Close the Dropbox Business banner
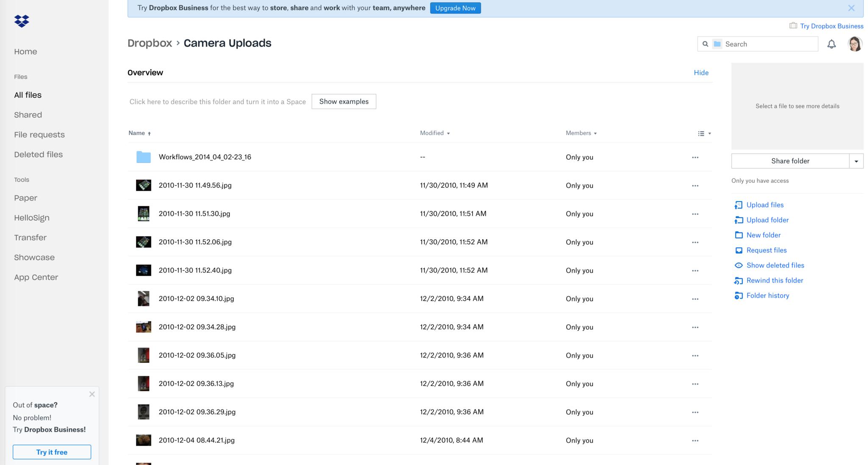Screen dimensions: 868x465 (x=851, y=8)
